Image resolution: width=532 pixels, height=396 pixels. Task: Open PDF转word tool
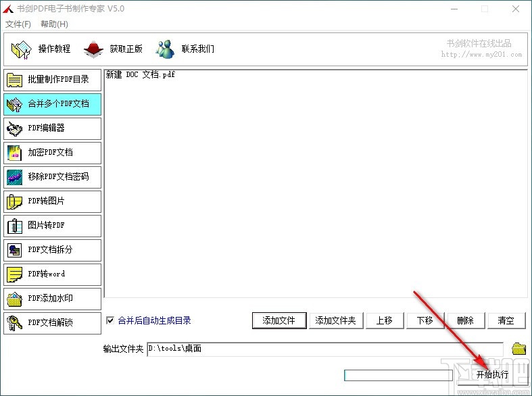(x=53, y=274)
